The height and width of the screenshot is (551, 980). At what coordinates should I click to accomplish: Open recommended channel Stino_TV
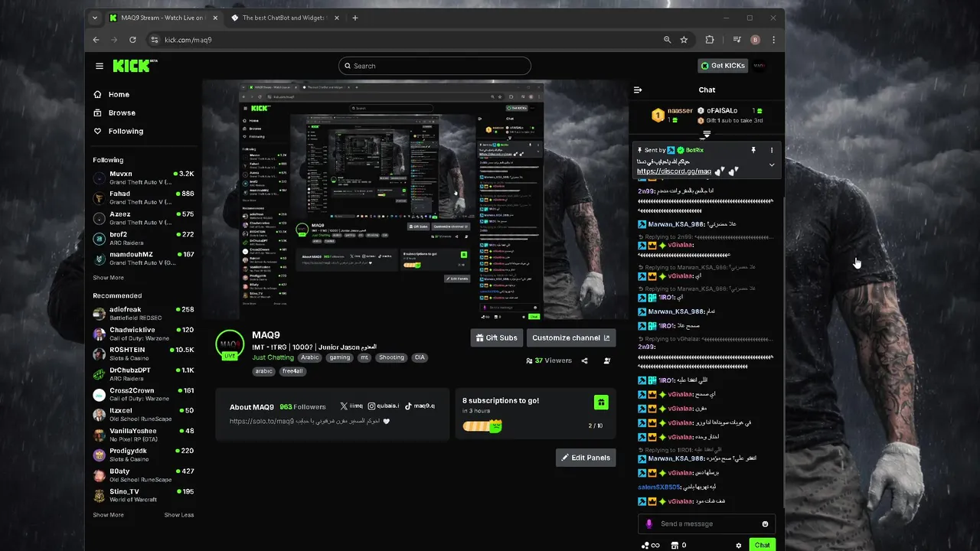143,495
